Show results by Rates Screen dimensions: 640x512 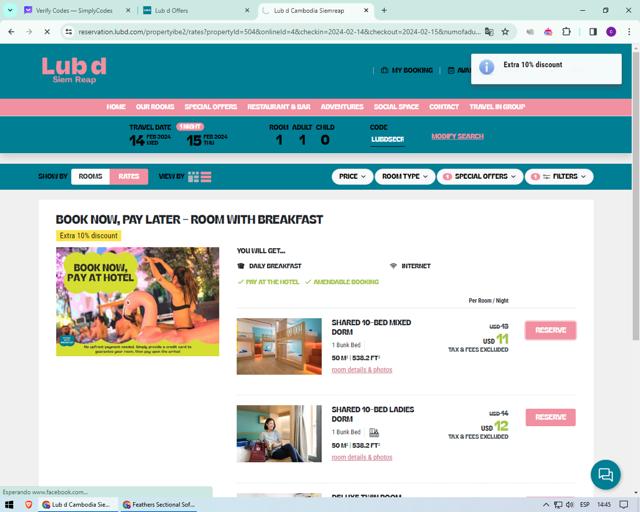129,176
